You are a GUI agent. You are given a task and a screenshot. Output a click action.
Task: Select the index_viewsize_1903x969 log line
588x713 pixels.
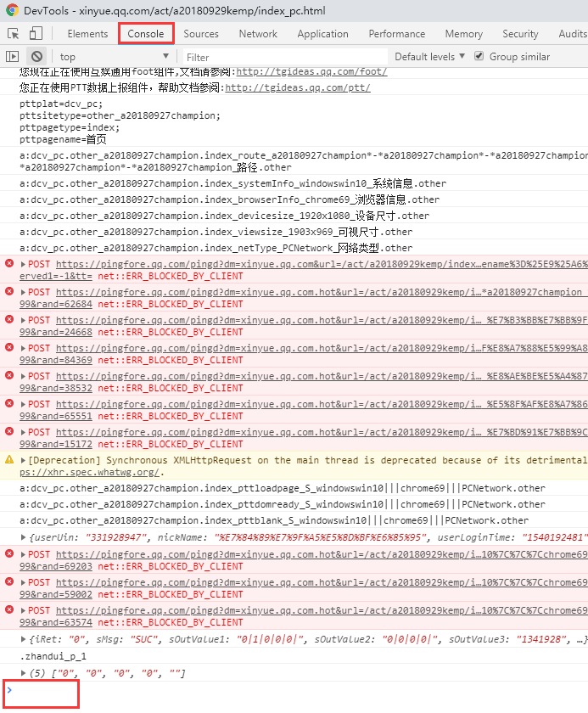click(216, 232)
